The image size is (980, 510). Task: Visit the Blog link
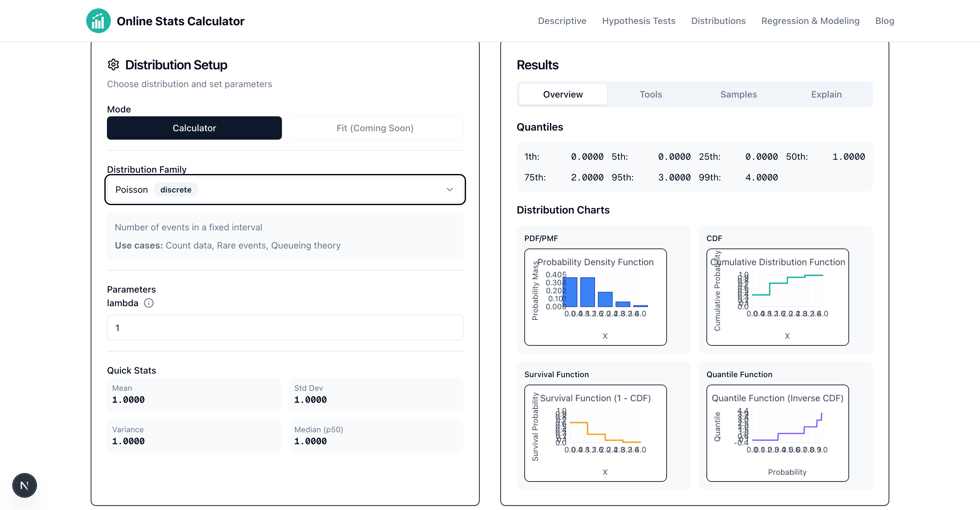884,21
